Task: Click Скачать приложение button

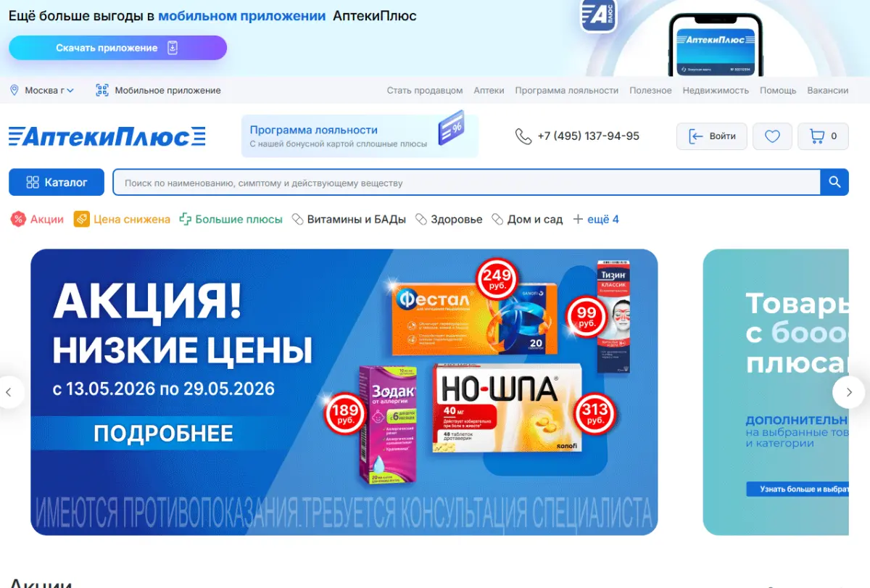Action: [x=117, y=48]
